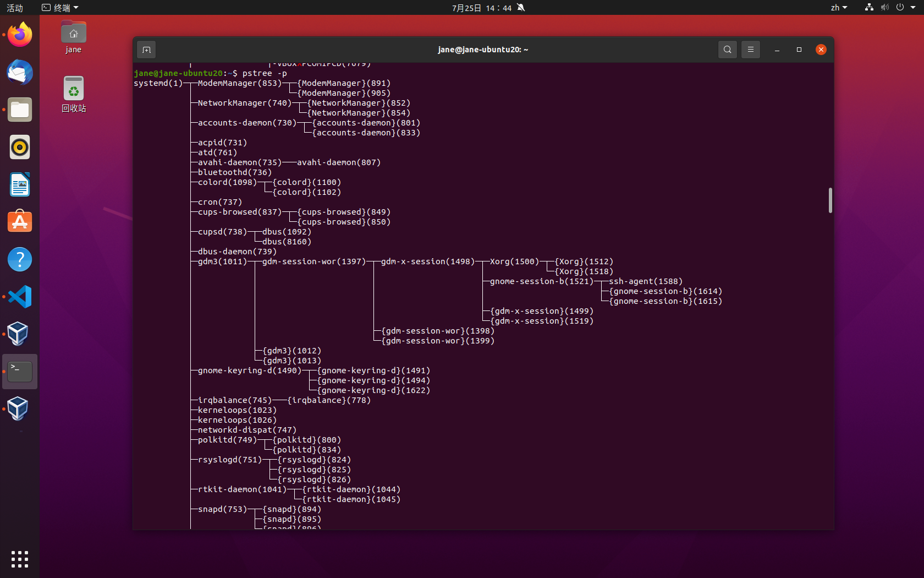
Task: Open zh input source menu
Action: pos(839,8)
